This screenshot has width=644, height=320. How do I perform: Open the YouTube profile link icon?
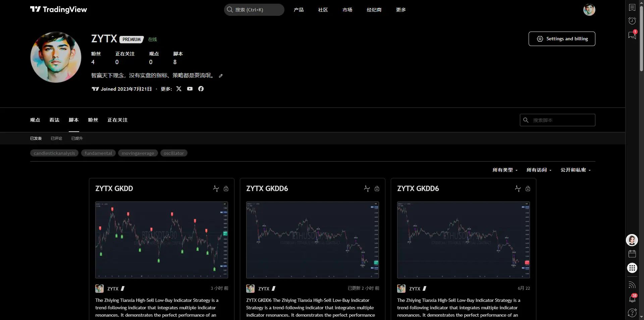click(x=190, y=89)
